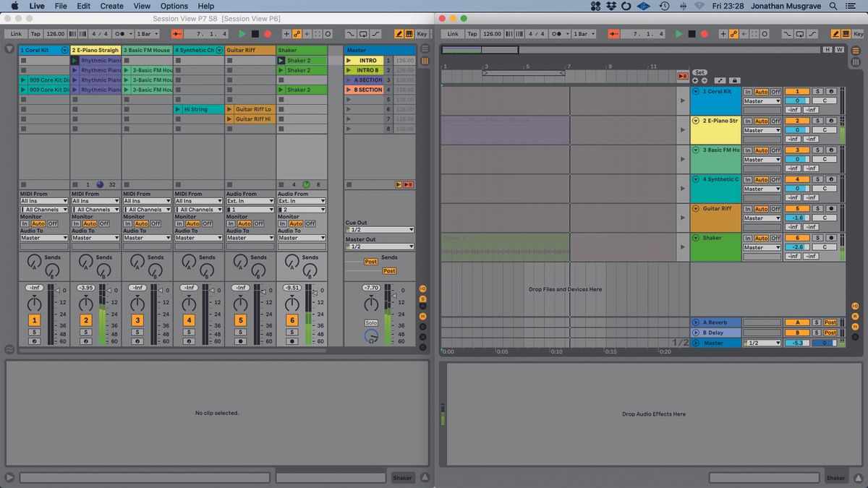Viewport: 868px width, 488px height.
Task: Click the Master track pan knob in session
Action: point(371,303)
